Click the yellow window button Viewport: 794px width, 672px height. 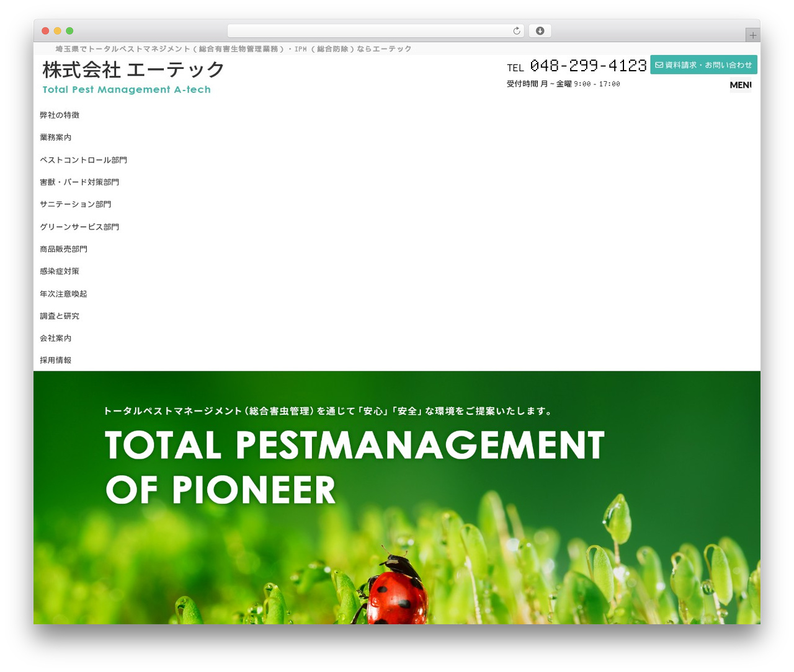pos(58,31)
